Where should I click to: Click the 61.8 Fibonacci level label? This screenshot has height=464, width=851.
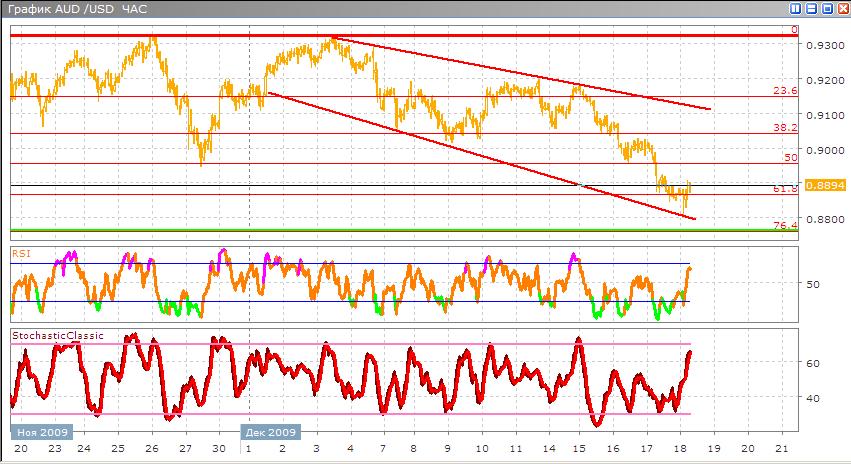tap(785, 188)
